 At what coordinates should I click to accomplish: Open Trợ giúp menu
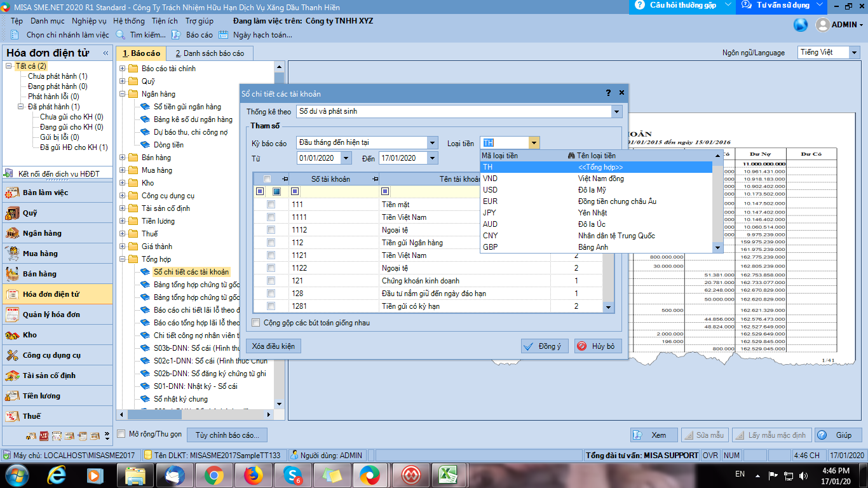(x=200, y=21)
